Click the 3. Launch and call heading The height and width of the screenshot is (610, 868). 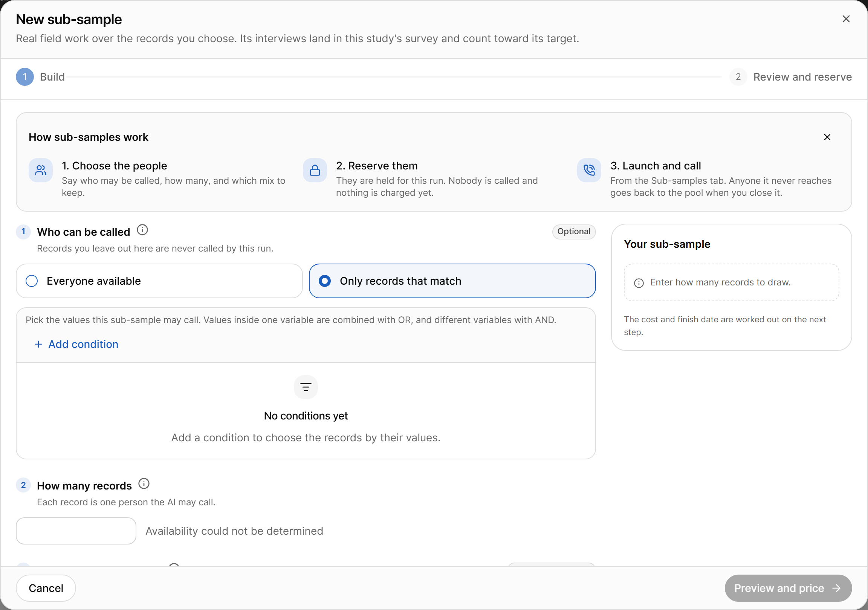(656, 166)
